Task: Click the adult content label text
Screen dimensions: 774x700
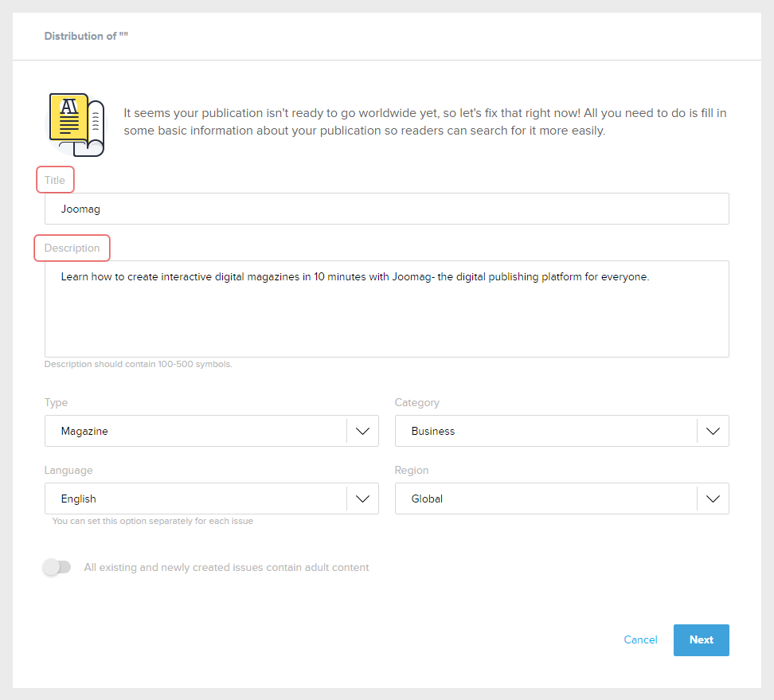Action: tap(226, 568)
